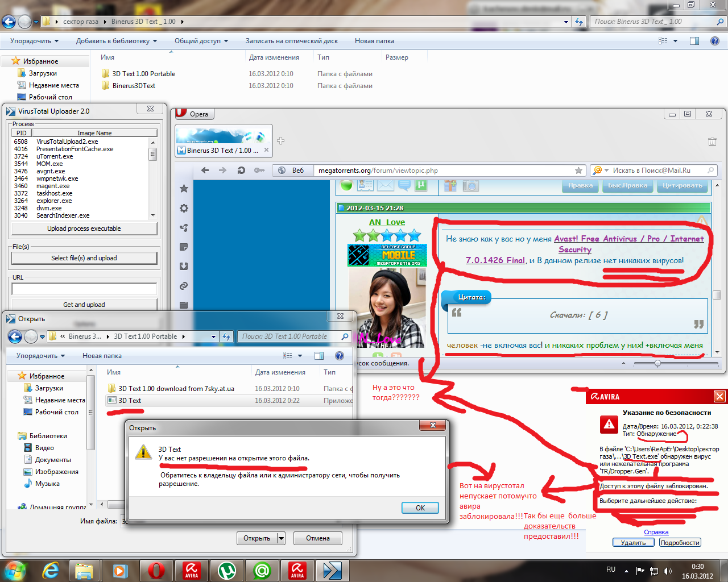Open uTorrent from the taskbar
728x582 pixels.
click(x=227, y=570)
